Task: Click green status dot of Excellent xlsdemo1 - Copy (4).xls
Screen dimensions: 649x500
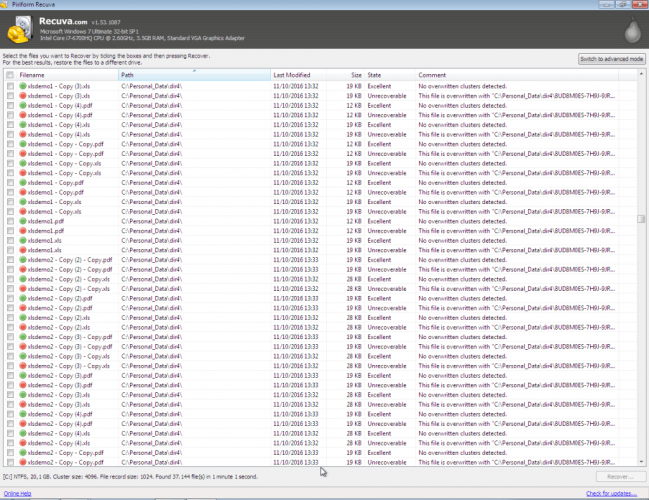Action: [x=23, y=125]
